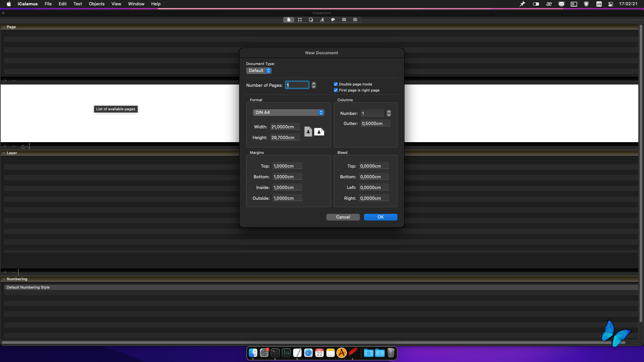This screenshot has width=644, height=362.
Task: Click the Columns Number stepper
Action: (x=389, y=113)
